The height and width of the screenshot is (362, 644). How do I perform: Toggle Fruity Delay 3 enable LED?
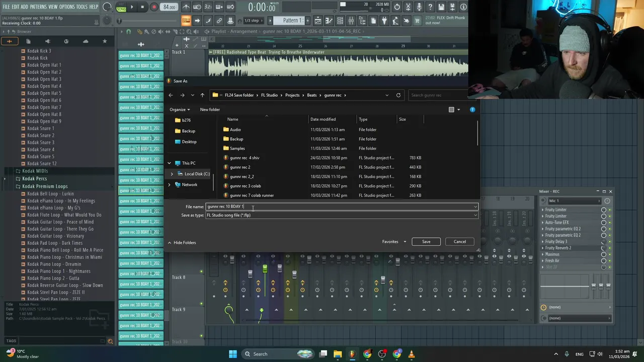[610, 242]
